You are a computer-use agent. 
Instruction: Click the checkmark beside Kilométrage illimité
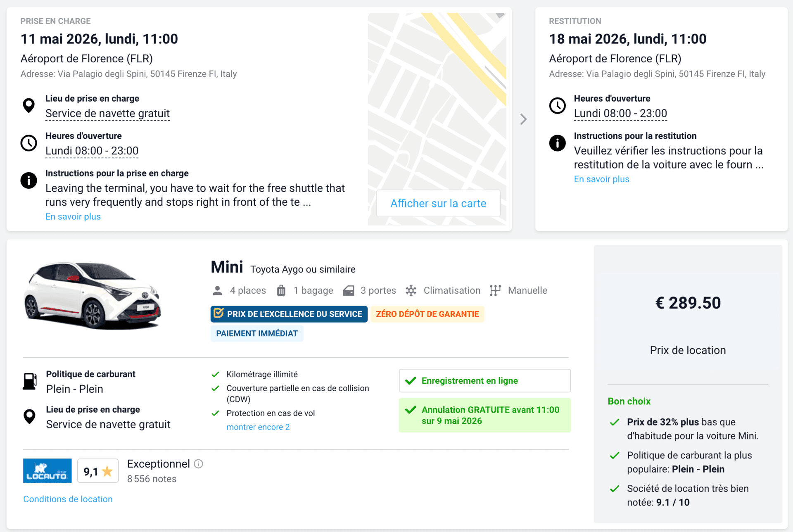(216, 374)
